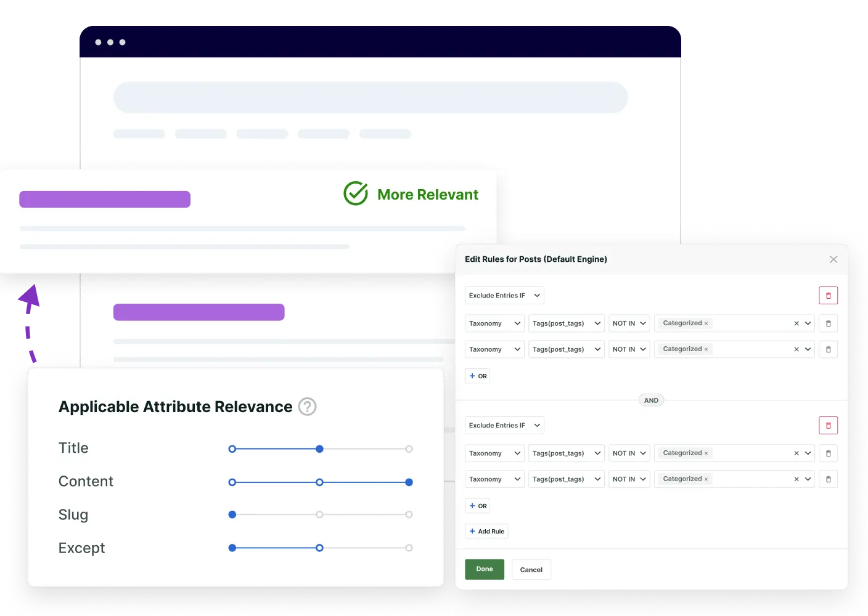This screenshot has width=868, height=616.
Task: Expand the Categorized value selector chevron
Action: click(808, 323)
